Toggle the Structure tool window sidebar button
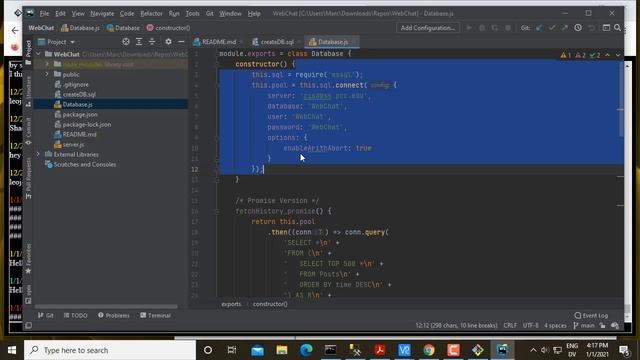The image size is (640, 360). coord(28,92)
